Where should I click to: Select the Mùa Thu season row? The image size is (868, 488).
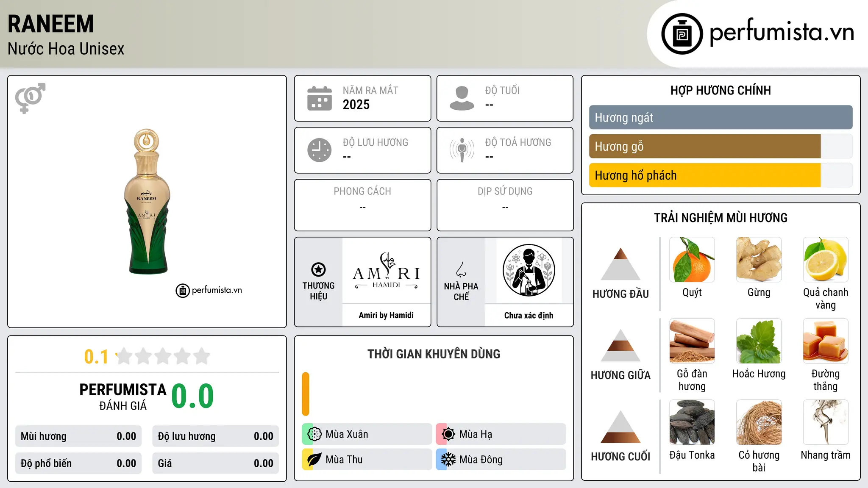(367, 459)
